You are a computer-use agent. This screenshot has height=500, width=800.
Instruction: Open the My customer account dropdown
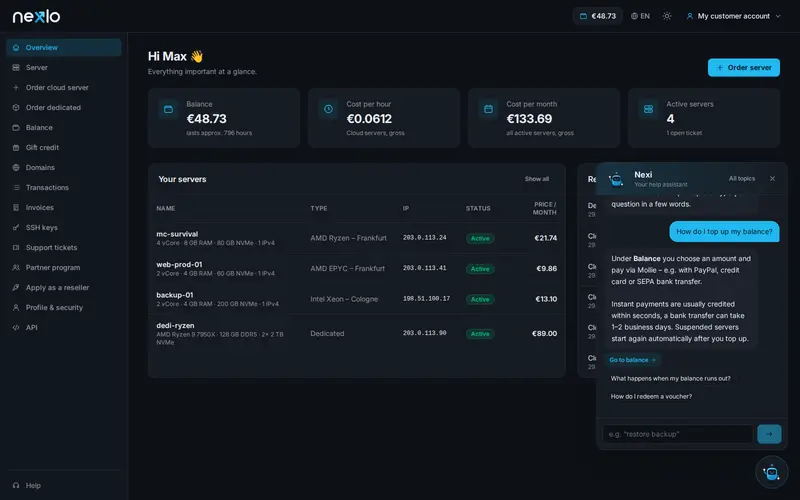tap(733, 16)
